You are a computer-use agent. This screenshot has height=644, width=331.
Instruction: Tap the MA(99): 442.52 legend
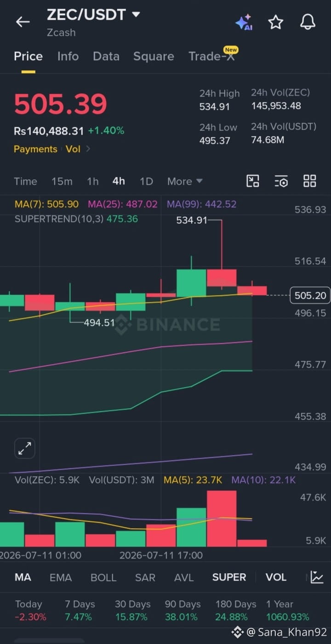point(202,204)
